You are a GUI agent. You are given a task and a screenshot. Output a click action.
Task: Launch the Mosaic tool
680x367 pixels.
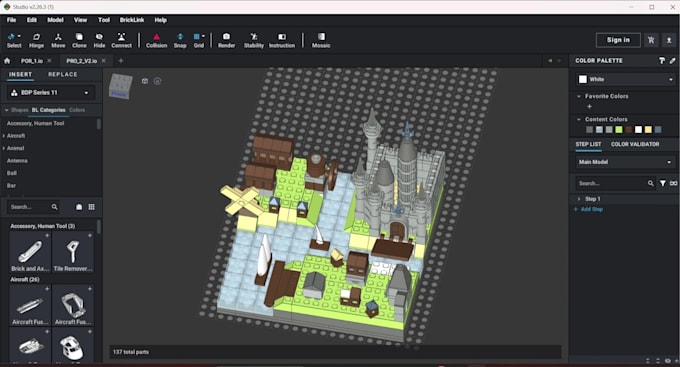tap(321, 40)
